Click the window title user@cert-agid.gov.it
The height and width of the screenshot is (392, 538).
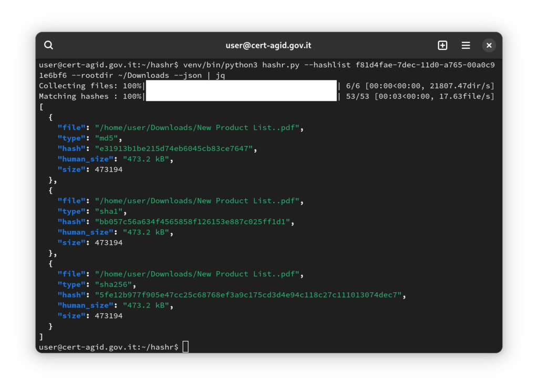coord(268,45)
